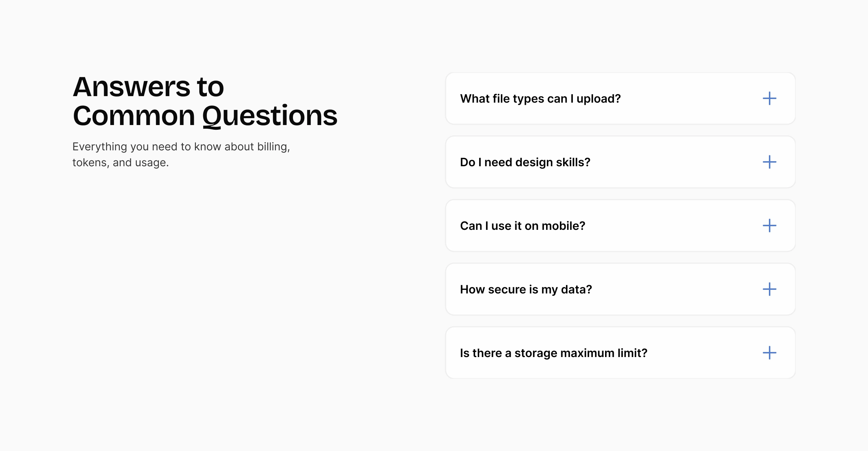Image resolution: width=868 pixels, height=451 pixels.
Task: Open the mobile usage FAQ card
Action: pos(620,225)
